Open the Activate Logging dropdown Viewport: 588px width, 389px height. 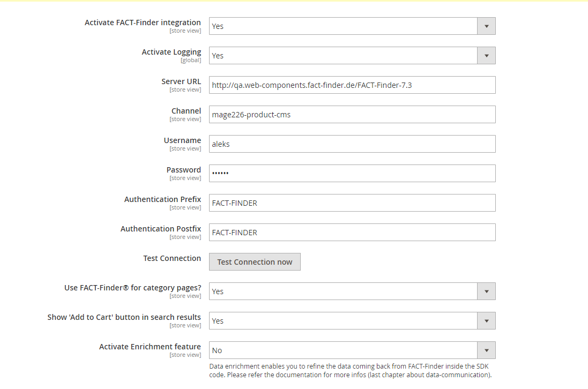click(x=352, y=56)
